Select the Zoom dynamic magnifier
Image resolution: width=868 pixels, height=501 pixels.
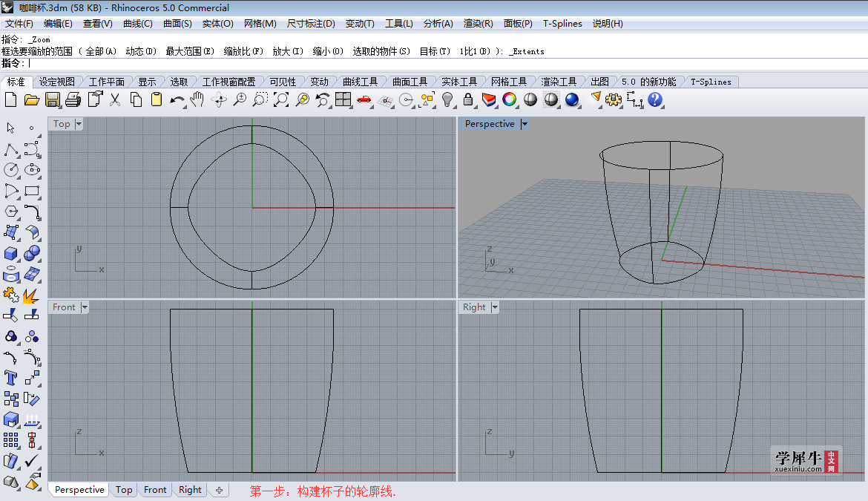(240, 99)
